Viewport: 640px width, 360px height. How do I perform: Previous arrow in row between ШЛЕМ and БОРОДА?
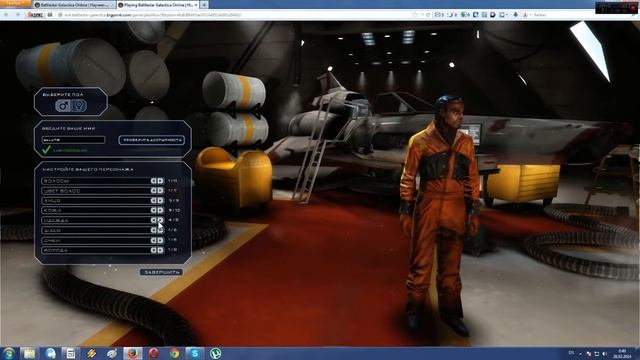[154, 240]
